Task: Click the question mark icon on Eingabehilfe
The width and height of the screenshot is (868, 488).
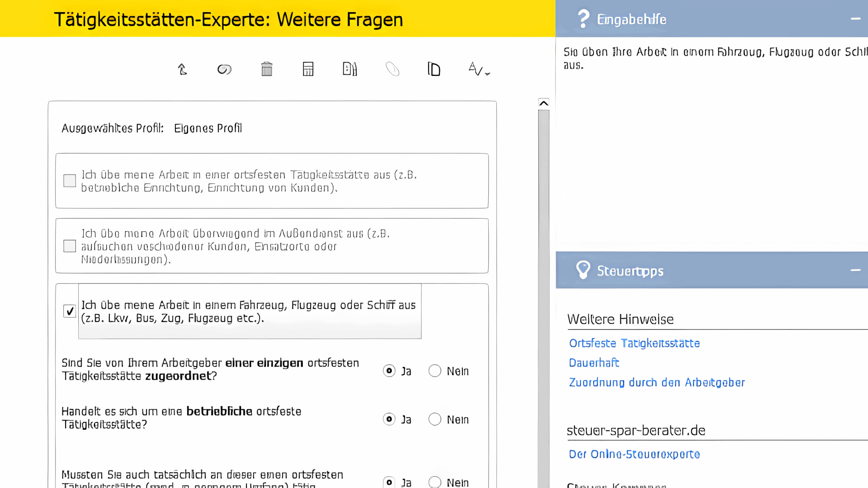Action: [583, 18]
